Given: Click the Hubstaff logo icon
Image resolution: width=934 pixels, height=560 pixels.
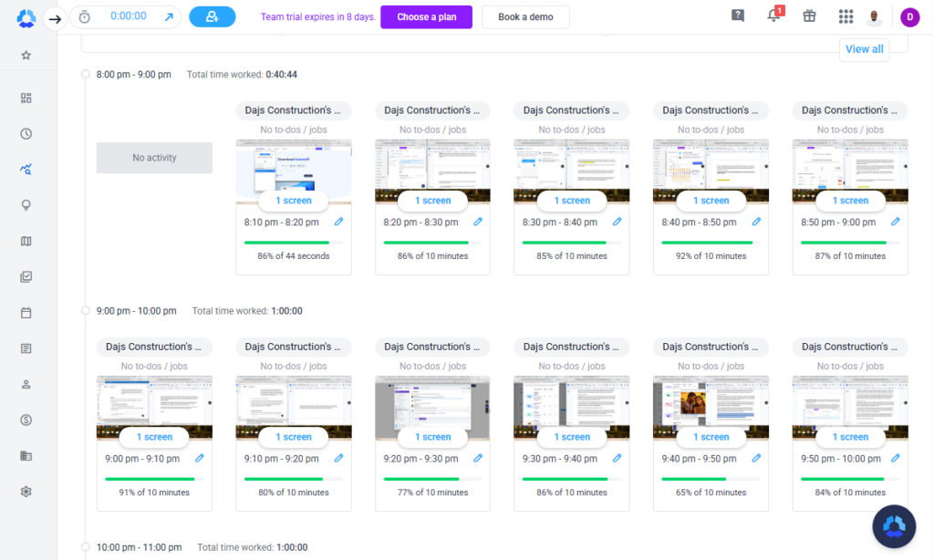Looking at the screenshot, I should pos(26,18).
